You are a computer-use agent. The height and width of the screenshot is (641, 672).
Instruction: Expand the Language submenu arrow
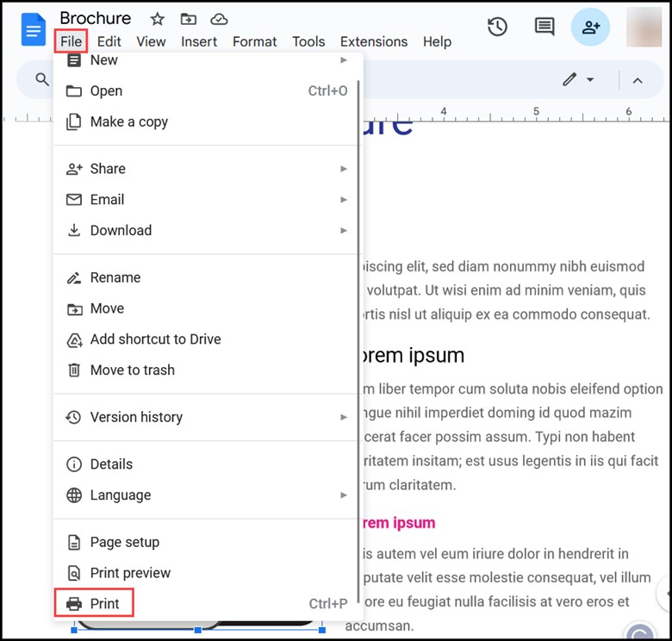pos(343,495)
